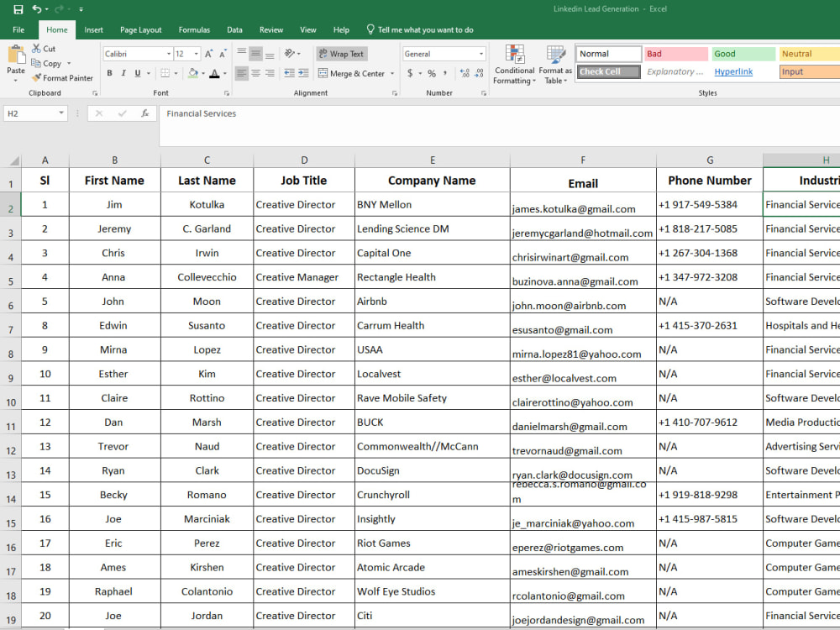
Task: Expand the Calibri font name dropdown
Action: click(169, 54)
